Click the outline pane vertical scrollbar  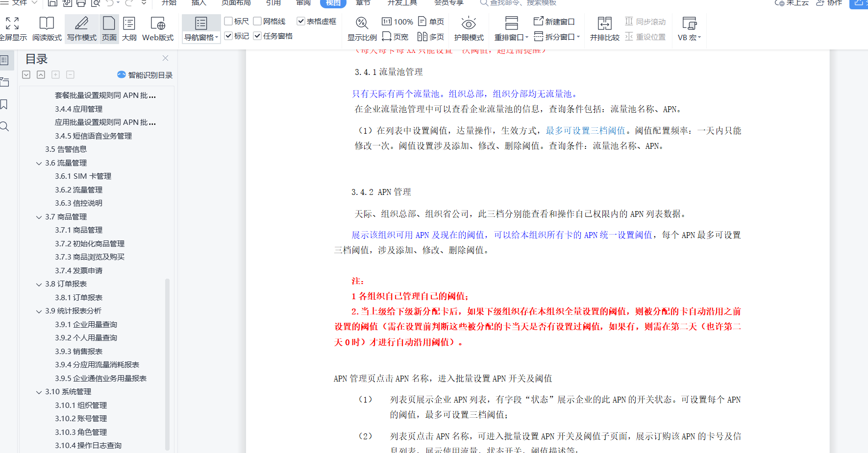(167, 364)
